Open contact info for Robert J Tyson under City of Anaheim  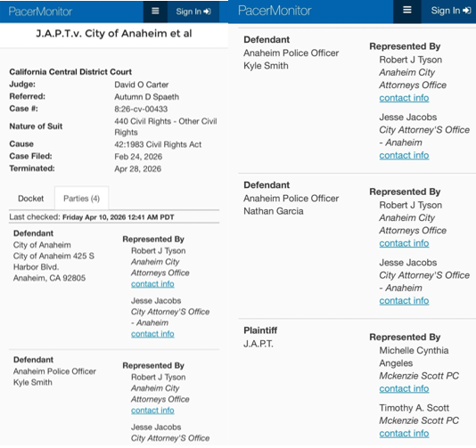(152, 284)
